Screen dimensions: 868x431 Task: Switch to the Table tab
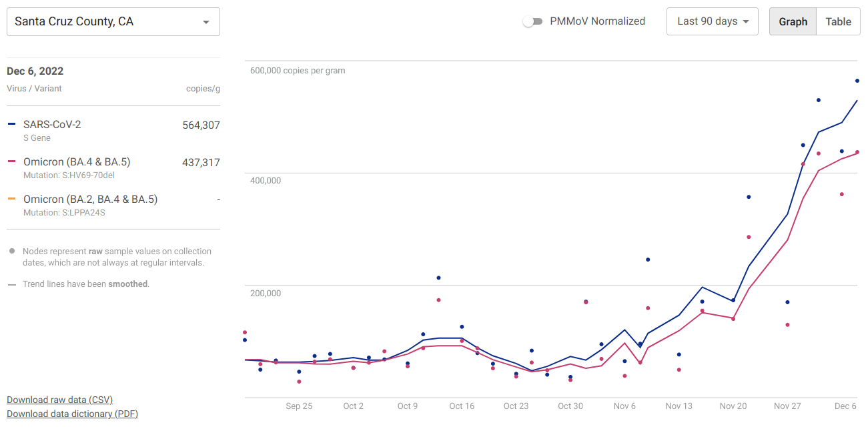point(838,21)
